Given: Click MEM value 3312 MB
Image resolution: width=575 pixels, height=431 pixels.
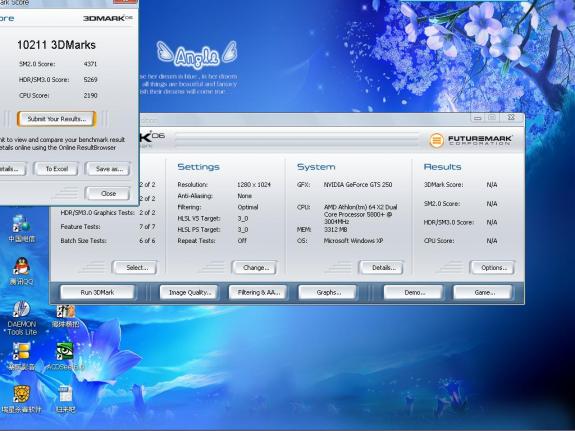Looking at the screenshot, I should [336, 230].
